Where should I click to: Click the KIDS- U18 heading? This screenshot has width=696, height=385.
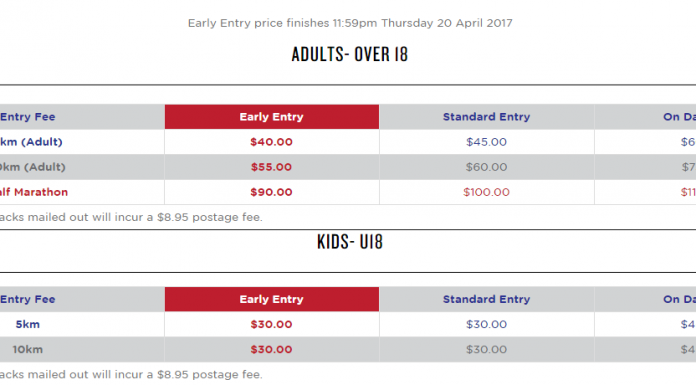[x=350, y=242]
